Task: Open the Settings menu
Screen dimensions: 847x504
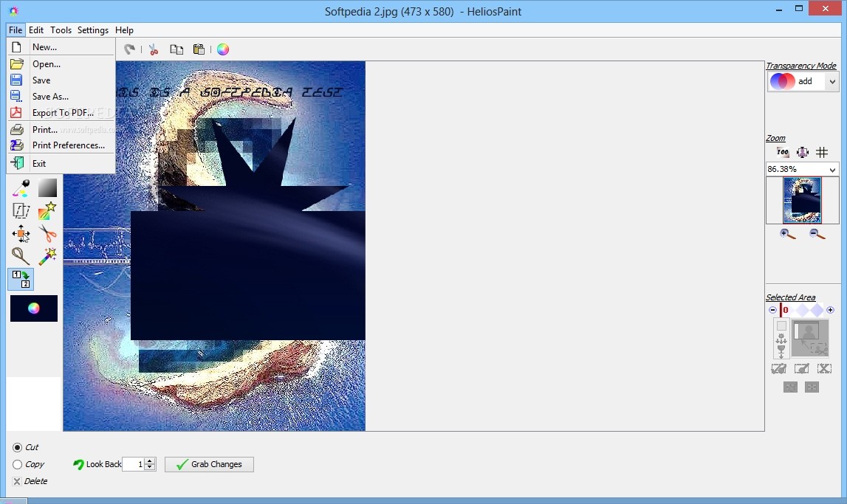Action: tap(93, 30)
